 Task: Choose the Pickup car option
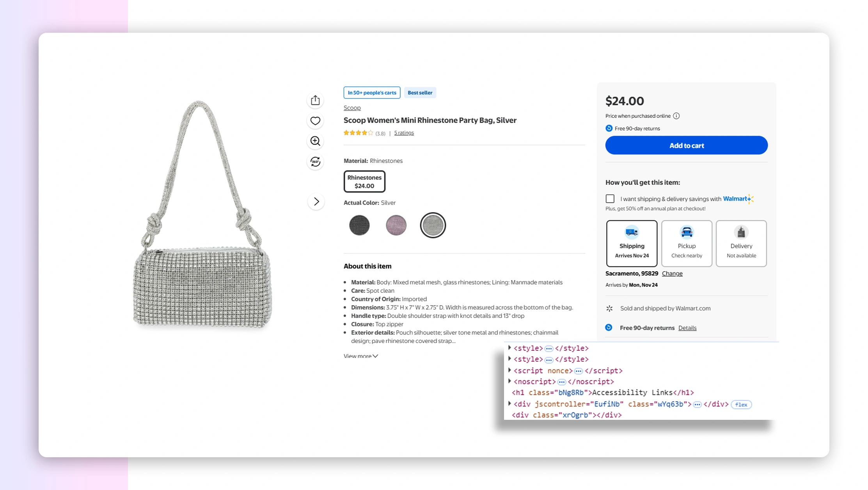[x=687, y=243]
